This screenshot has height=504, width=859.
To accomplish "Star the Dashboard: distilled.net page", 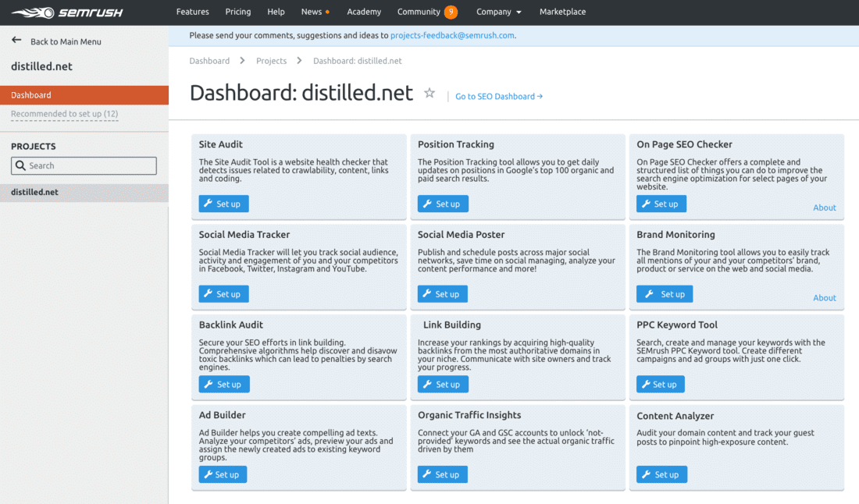I will point(429,92).
